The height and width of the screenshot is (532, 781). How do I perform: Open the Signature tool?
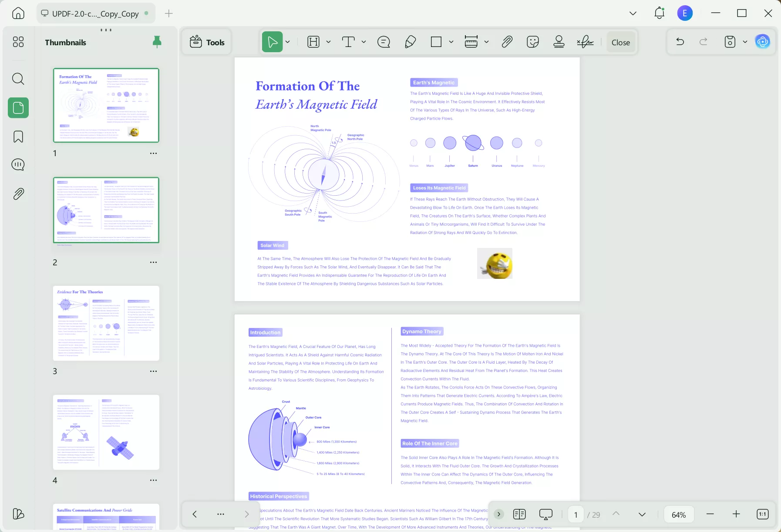585,42
